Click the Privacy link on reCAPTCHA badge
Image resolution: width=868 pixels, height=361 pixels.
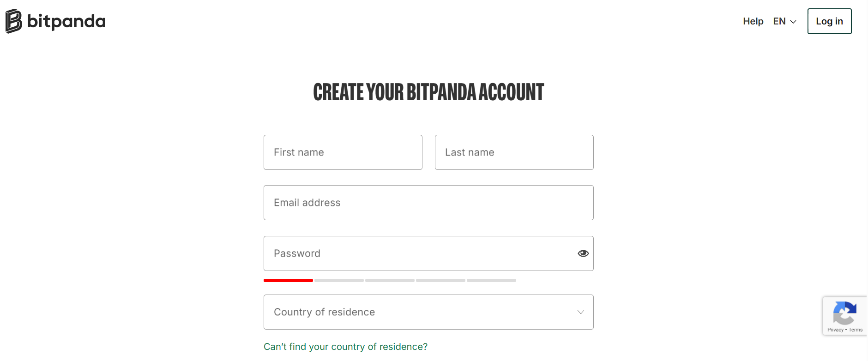click(835, 330)
